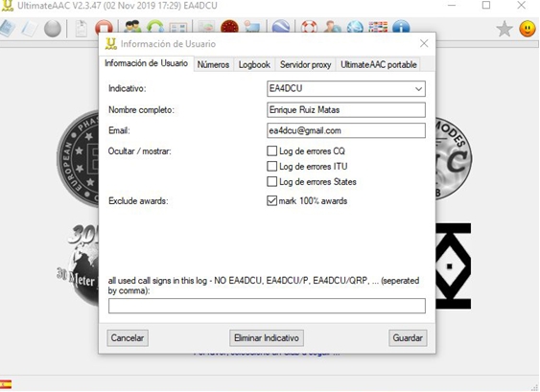The image size is (540, 392).
Task: Open the UltimateAAC portable tab
Action: 379,65
